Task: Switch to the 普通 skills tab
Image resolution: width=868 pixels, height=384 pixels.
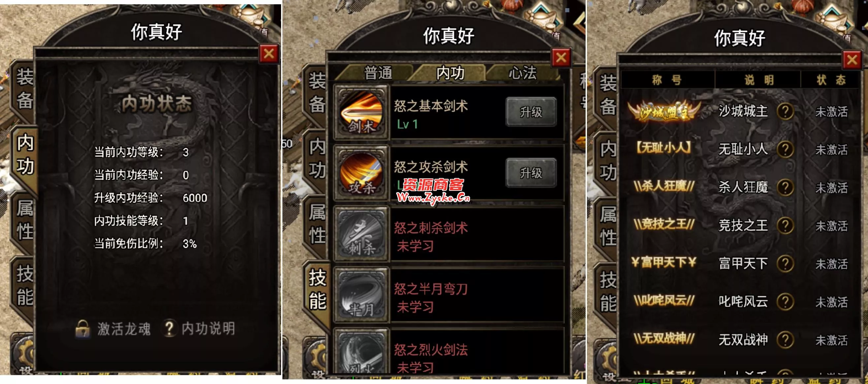Action: click(378, 73)
